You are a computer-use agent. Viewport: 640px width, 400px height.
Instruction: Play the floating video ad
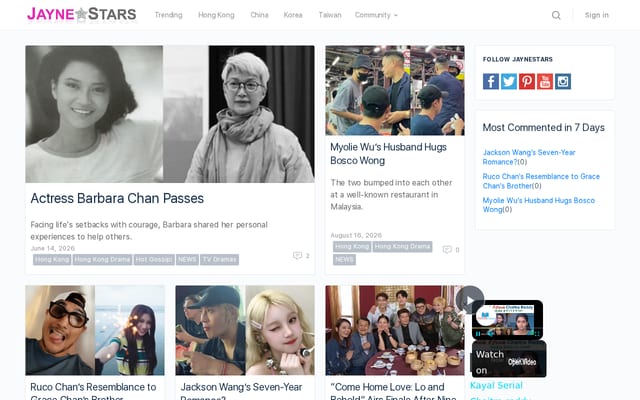(x=470, y=300)
